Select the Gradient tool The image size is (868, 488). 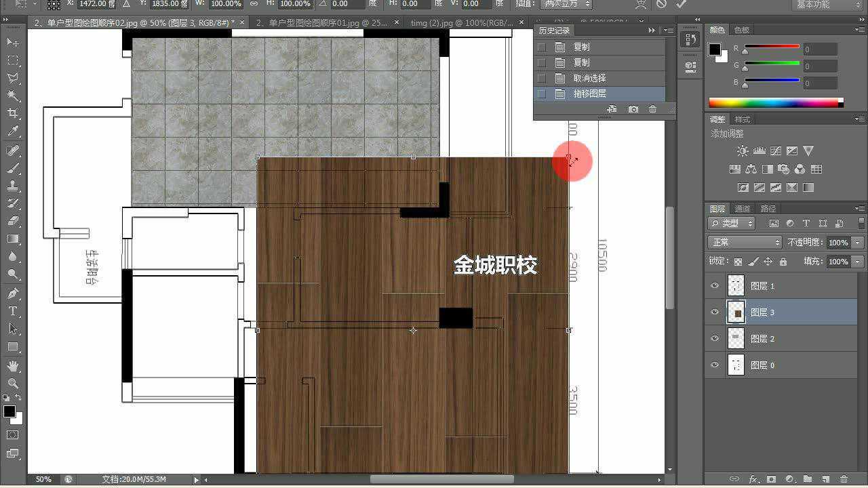tap(13, 239)
